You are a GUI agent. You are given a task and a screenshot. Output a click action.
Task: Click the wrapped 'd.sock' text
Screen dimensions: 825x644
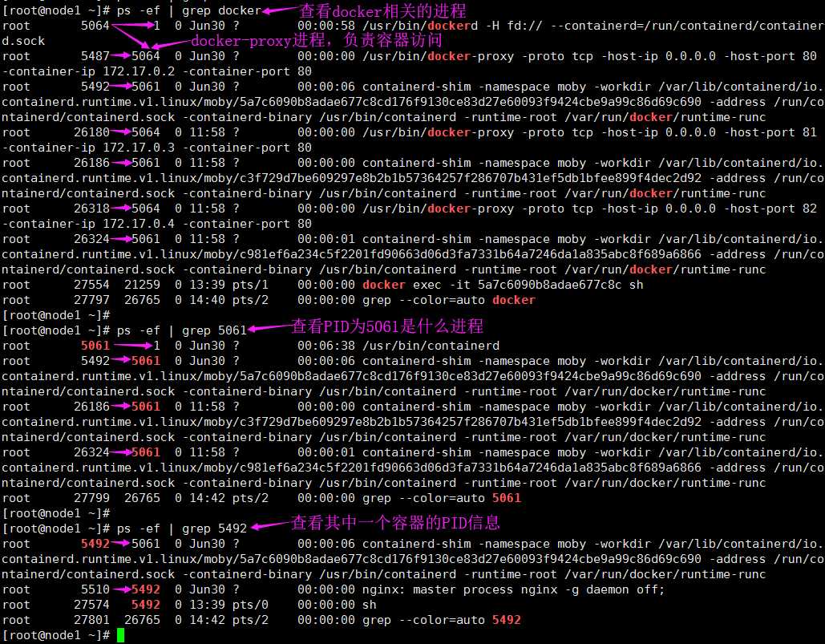pos(23,41)
